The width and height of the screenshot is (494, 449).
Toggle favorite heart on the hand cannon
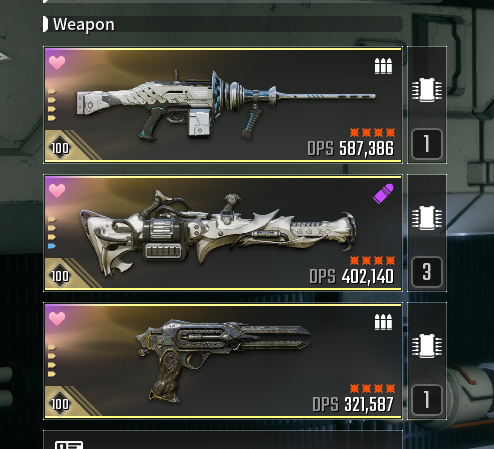(57, 318)
